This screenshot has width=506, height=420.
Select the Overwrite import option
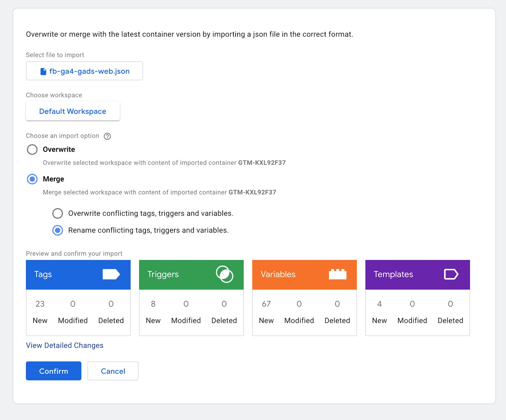click(x=32, y=149)
